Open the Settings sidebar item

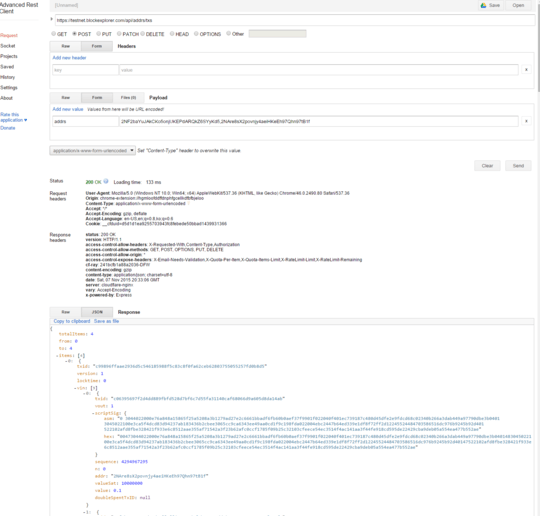pyautogui.click(x=9, y=87)
